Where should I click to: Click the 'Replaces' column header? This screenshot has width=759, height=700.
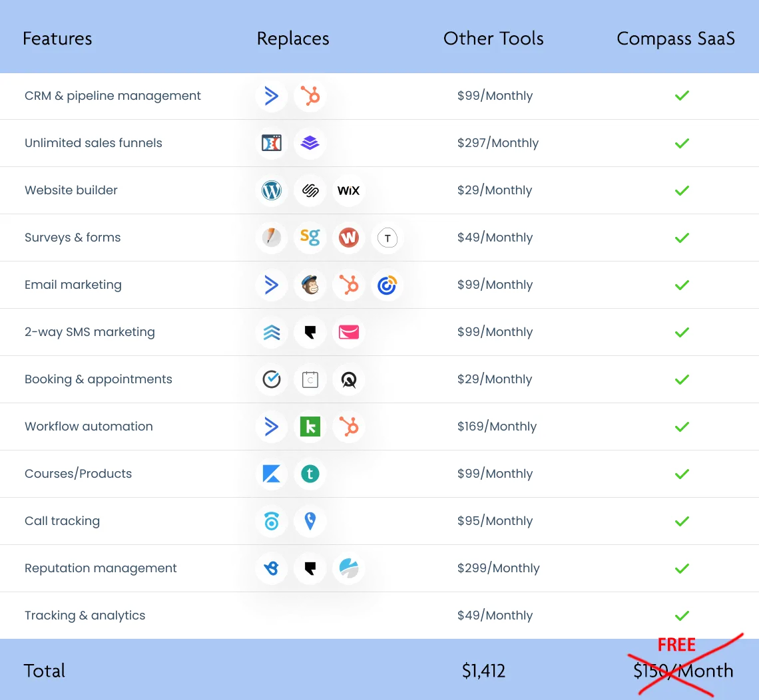coord(293,39)
